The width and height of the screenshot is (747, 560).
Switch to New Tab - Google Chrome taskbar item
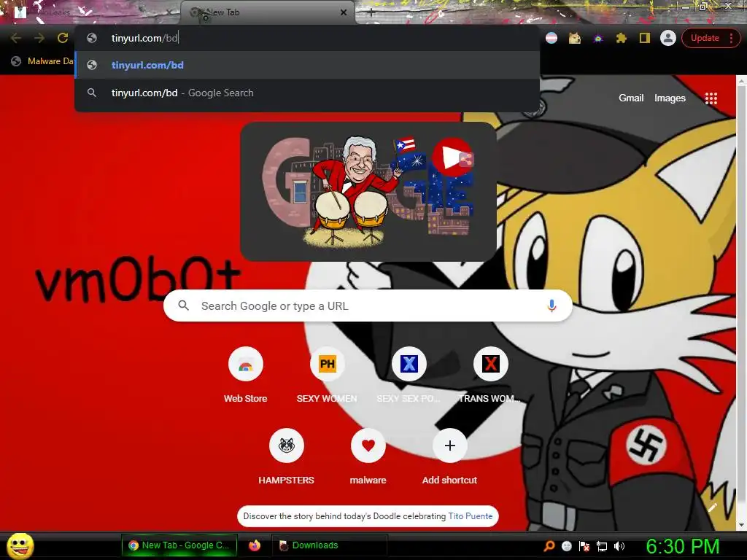tap(179, 545)
